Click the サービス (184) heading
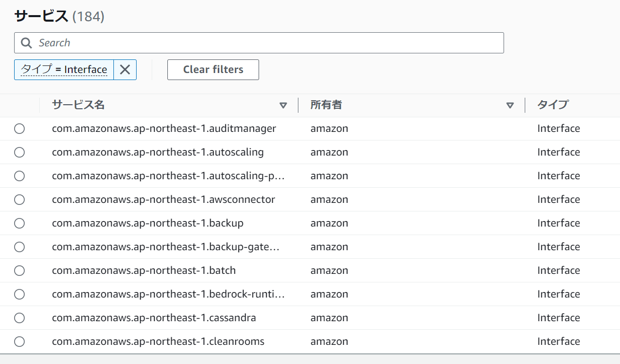Viewport: 620px width, 364px height. [x=59, y=16]
